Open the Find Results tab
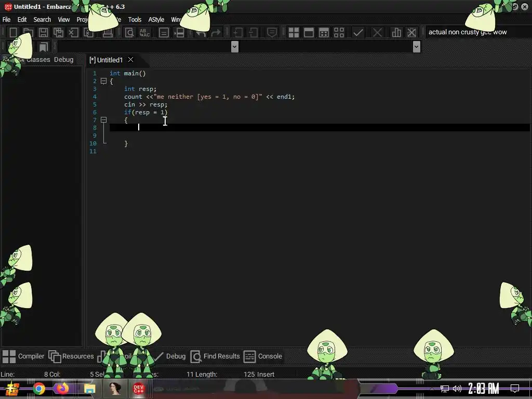532x399 pixels. 215,356
